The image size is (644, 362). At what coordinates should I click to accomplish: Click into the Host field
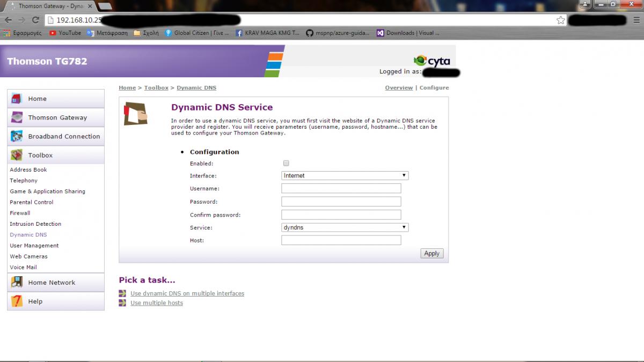(341, 240)
